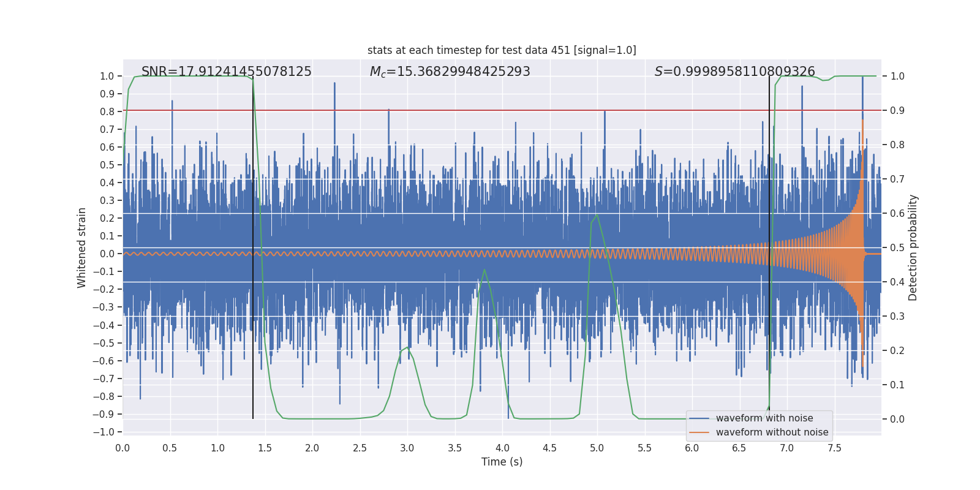Click the 0.5 tick label on Time axis

pos(170,448)
